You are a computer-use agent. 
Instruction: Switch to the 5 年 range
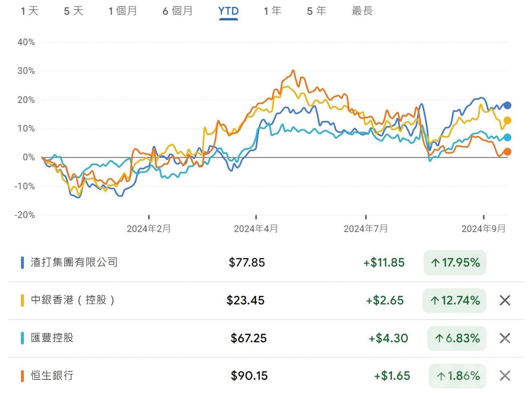point(316,11)
